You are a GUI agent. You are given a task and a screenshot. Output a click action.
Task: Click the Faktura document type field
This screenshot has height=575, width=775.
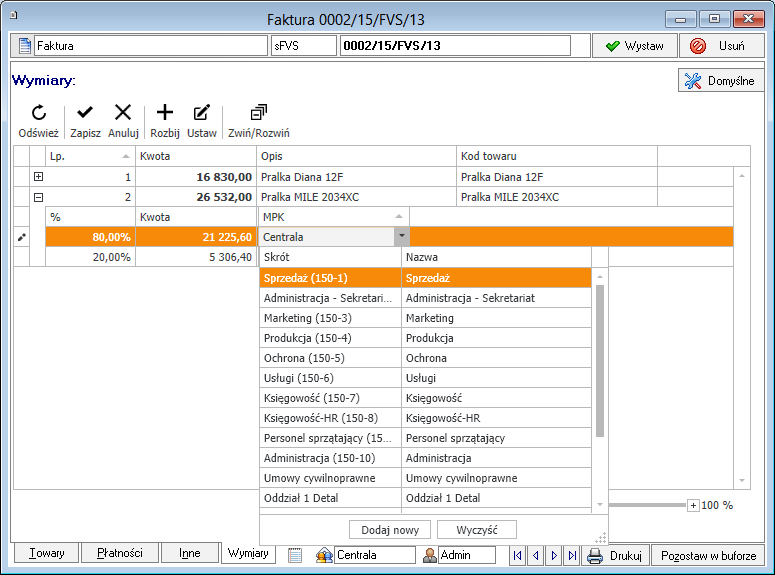click(x=151, y=46)
